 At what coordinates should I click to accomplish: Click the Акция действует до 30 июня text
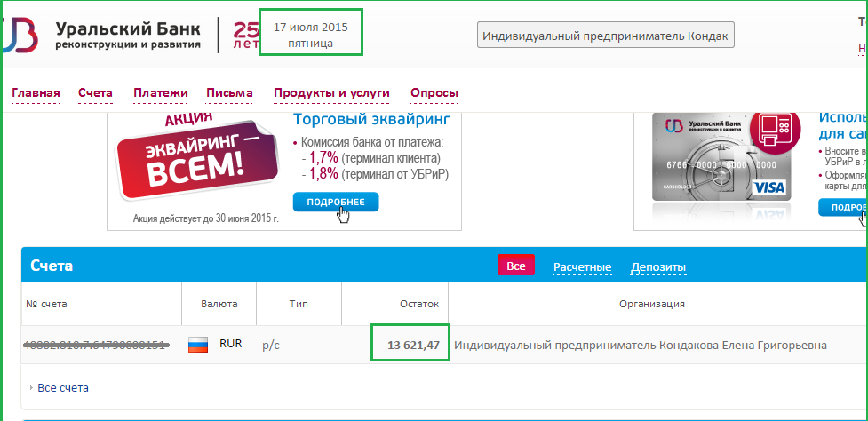pos(206,218)
